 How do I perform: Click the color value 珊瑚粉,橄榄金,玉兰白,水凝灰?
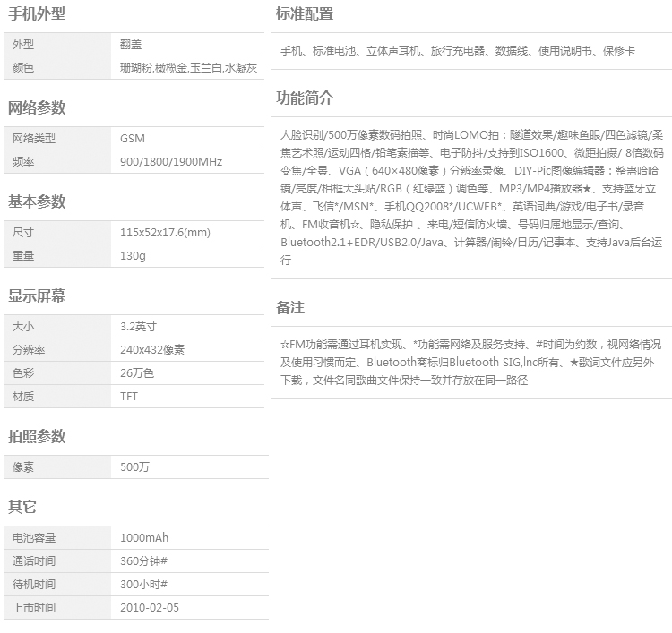pos(188,68)
